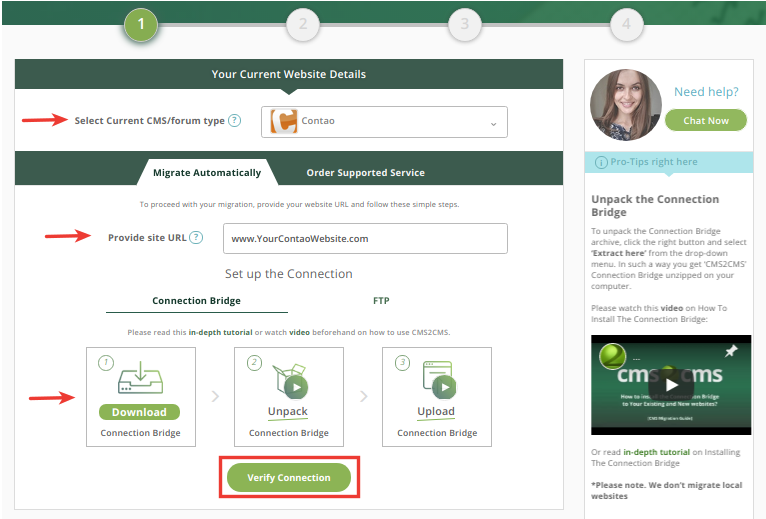Click the support agent photo
Image resolution: width=766 pixels, height=519 pixels.
pyautogui.click(x=626, y=105)
